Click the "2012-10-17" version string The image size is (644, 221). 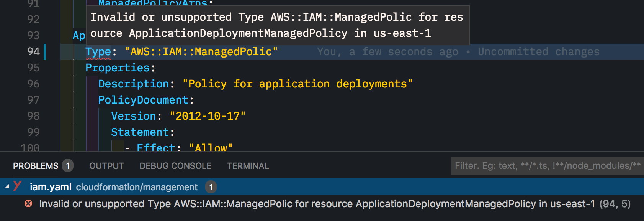pyautogui.click(x=207, y=116)
